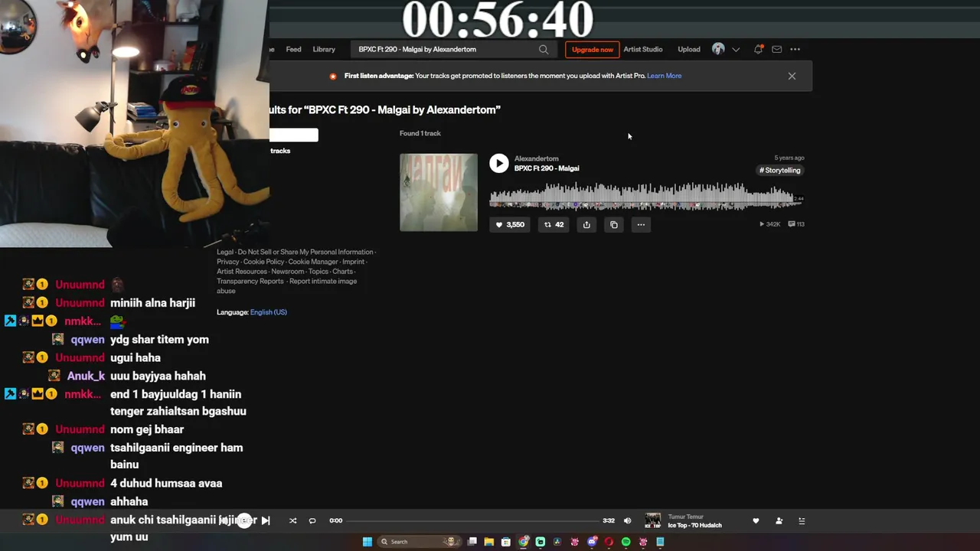Open Artist Studio
Screen dimensions: 980x551
point(643,49)
